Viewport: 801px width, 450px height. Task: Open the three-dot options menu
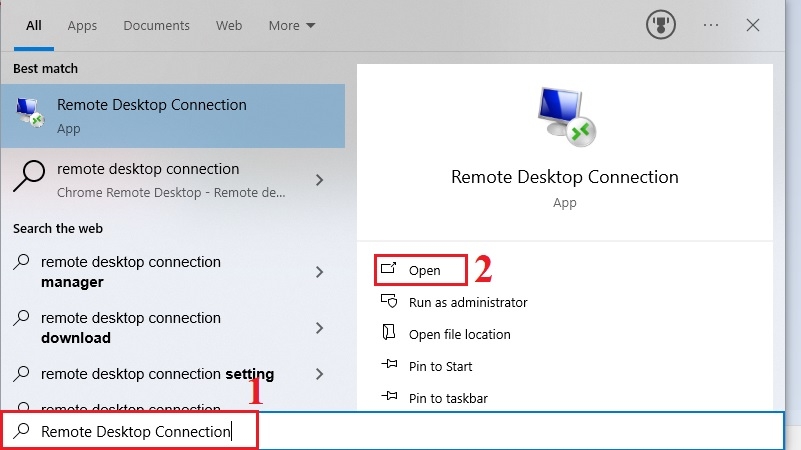(x=711, y=25)
